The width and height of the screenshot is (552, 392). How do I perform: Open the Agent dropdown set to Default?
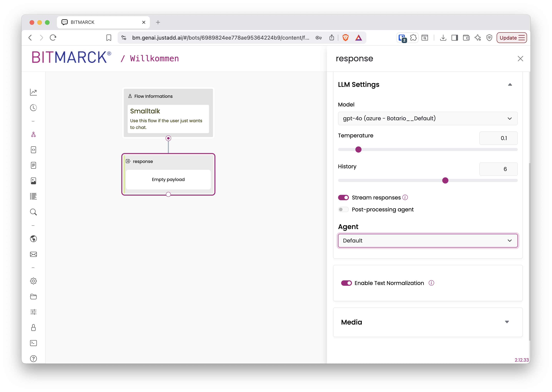[427, 240]
